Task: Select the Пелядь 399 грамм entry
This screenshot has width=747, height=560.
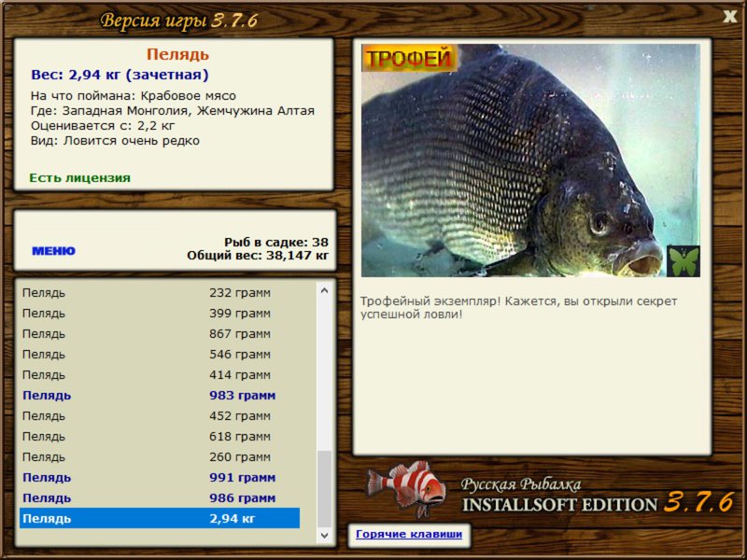Action: click(160, 314)
